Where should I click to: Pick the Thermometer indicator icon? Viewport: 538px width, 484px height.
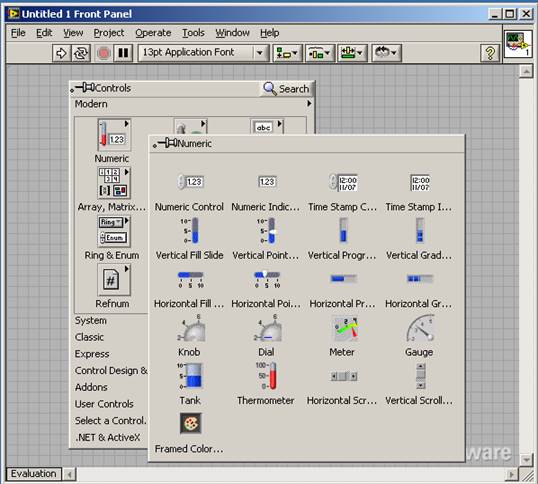266,376
